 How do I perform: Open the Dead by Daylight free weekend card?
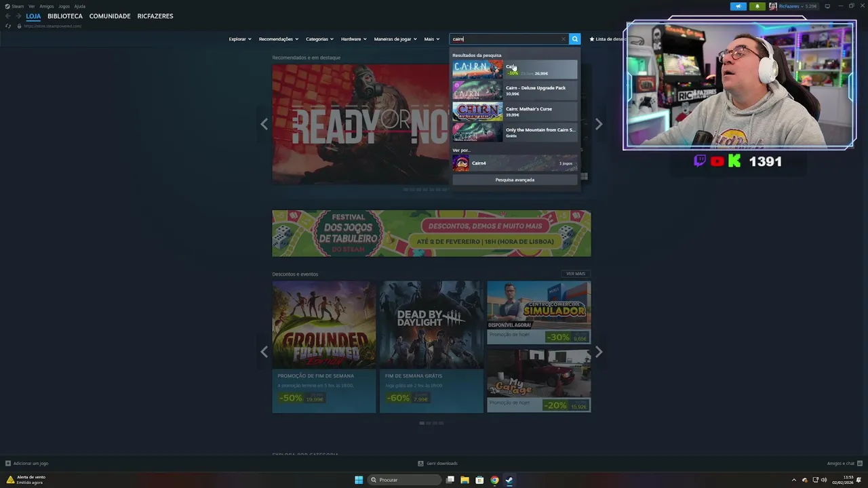431,347
